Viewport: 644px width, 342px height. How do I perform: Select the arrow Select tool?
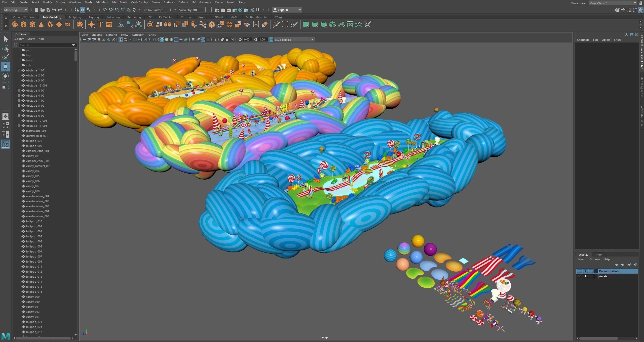[x=6, y=39]
